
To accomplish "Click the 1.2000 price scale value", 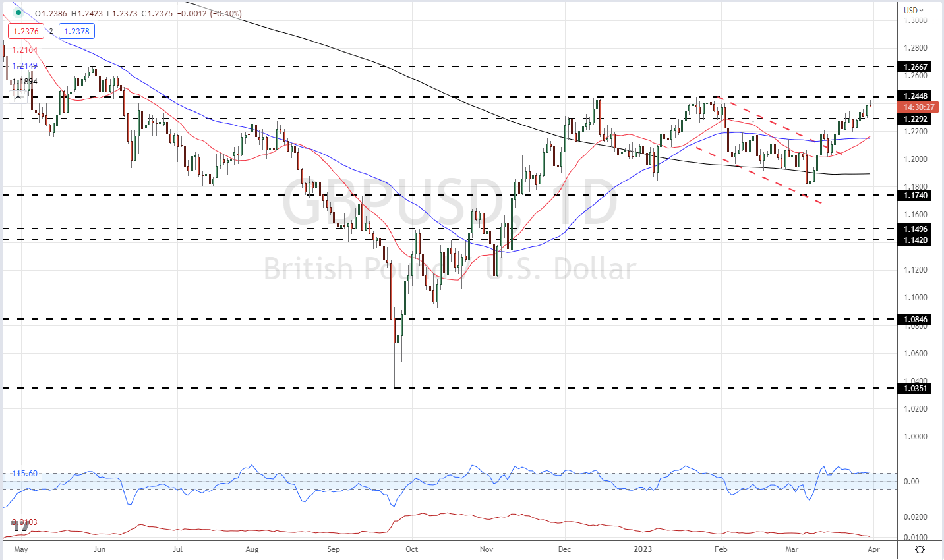I will 916,159.
